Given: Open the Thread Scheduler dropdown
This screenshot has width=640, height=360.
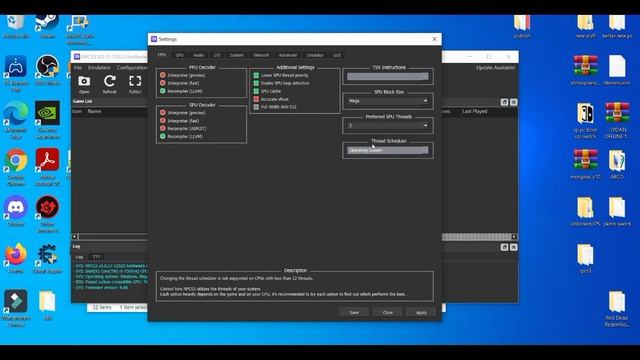Looking at the screenshot, I should [x=387, y=150].
